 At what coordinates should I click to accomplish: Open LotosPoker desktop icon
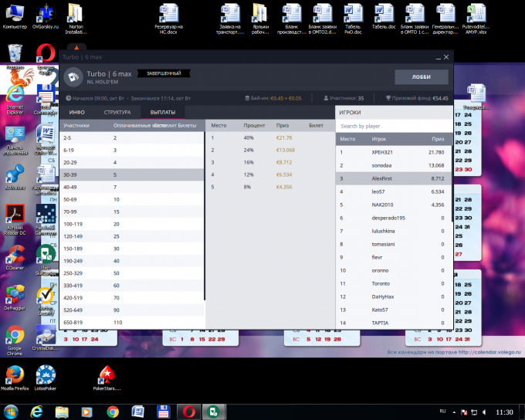pos(46,378)
